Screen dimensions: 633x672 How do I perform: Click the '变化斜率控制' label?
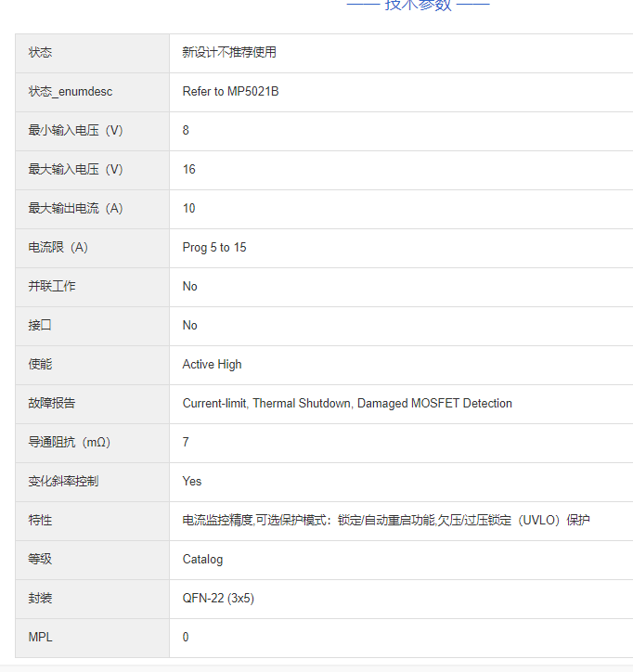click(63, 482)
